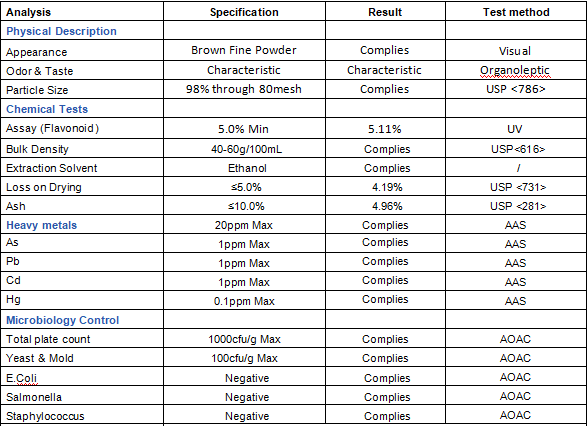Click the 40-60g/100mL specification cell
Image resolution: width=588 pixels, height=426 pixels.
(246, 149)
